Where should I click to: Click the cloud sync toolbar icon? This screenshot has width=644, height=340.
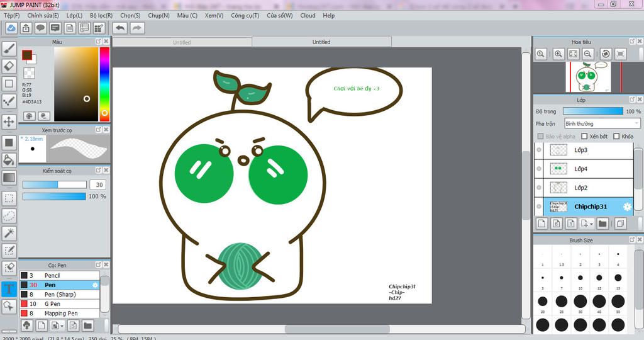[11, 28]
